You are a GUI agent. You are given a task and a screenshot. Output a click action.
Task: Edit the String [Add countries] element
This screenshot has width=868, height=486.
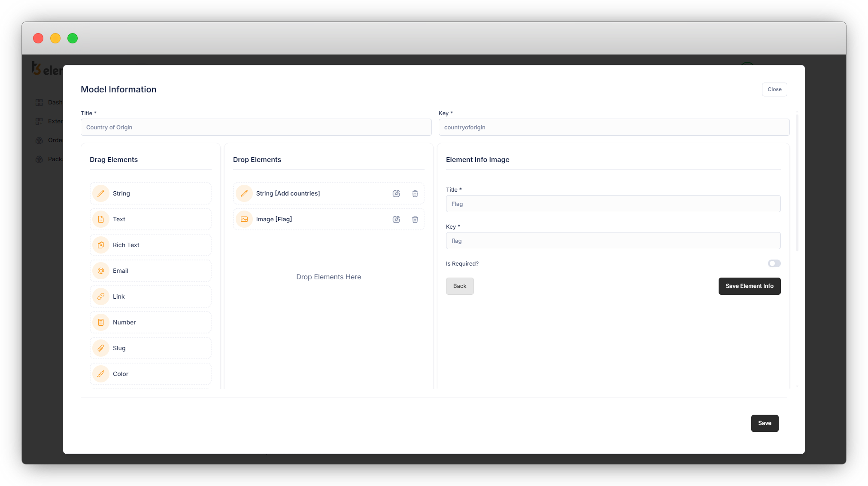point(396,193)
